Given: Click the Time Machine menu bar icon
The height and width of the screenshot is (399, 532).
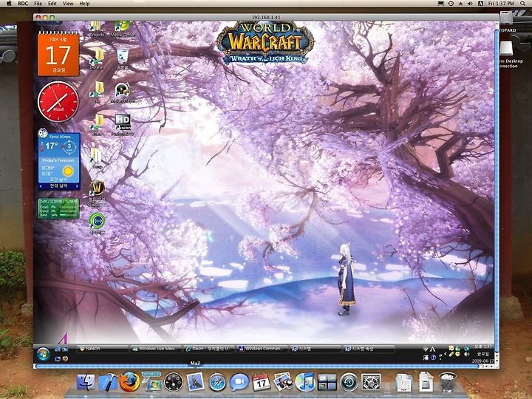Looking at the screenshot, I should [451, 4].
